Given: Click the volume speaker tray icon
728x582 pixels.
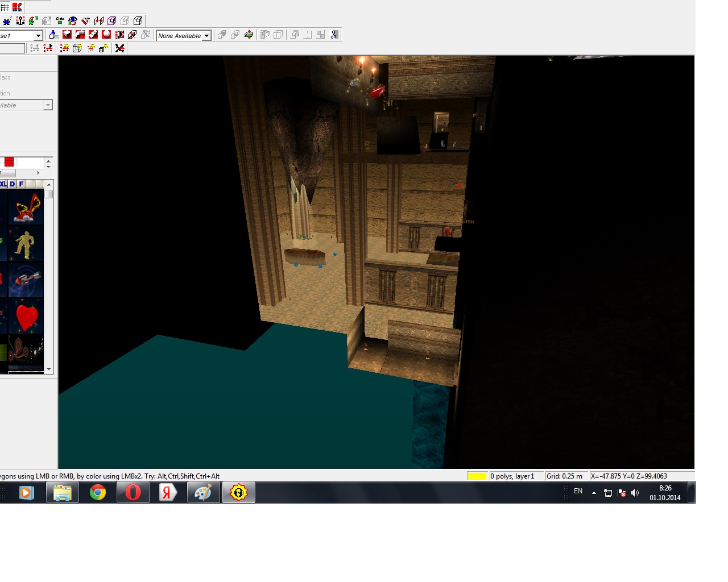Looking at the screenshot, I should tap(635, 493).
